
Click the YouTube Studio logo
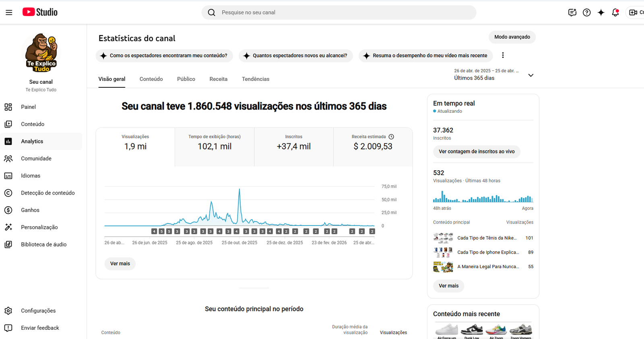click(40, 12)
